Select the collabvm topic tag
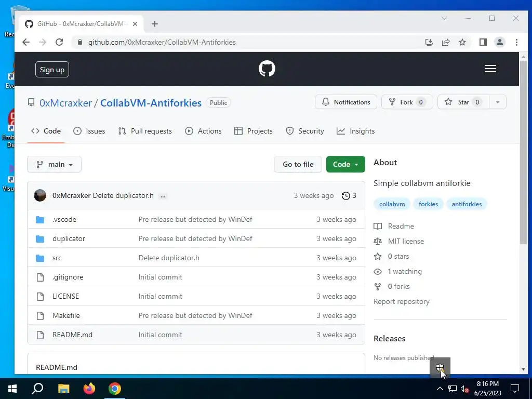Image resolution: width=532 pixels, height=399 pixels. [x=392, y=204]
